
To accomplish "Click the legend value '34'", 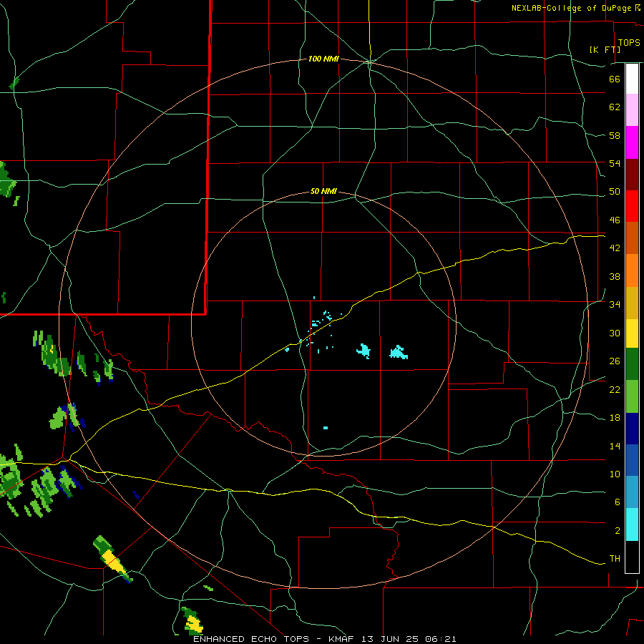I will click(x=615, y=305).
